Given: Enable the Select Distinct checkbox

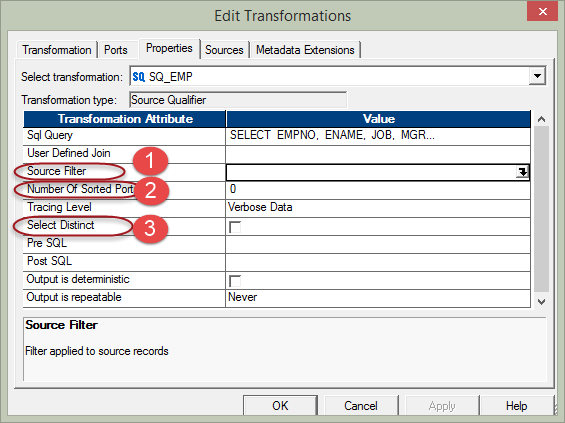Looking at the screenshot, I should (235, 227).
